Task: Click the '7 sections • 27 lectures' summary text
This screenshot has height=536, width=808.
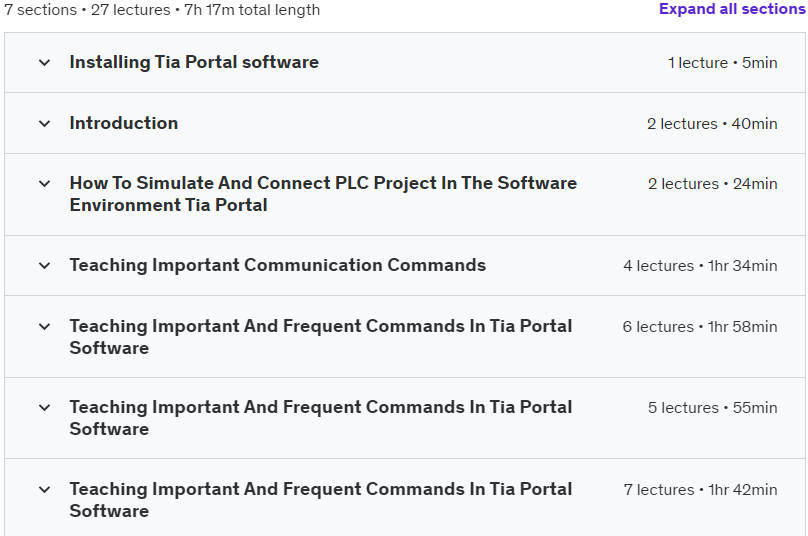Action: pos(162,10)
